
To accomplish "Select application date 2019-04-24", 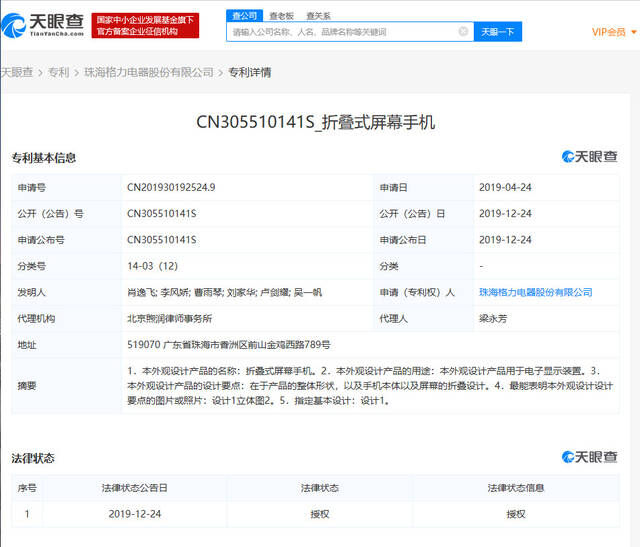I will point(505,187).
